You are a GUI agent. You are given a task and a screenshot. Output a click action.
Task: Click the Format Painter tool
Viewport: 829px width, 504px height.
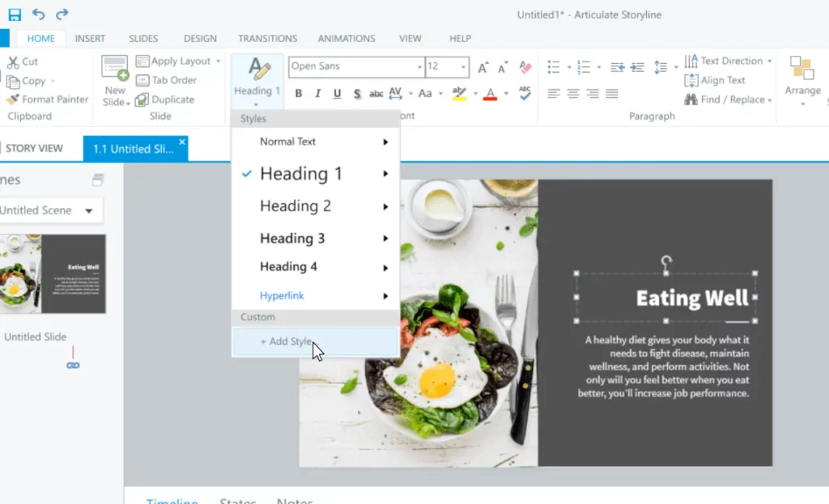(47, 100)
